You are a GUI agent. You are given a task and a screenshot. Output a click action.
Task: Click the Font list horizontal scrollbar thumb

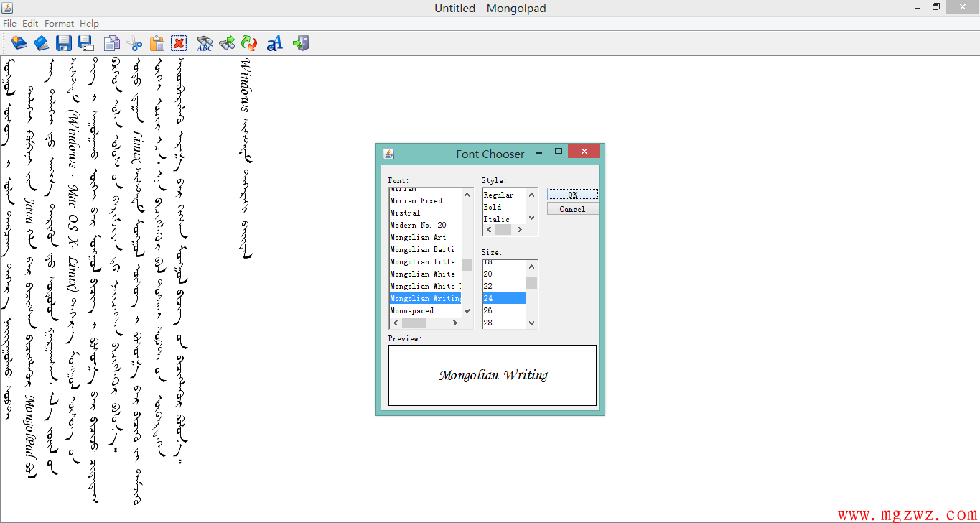[414, 323]
